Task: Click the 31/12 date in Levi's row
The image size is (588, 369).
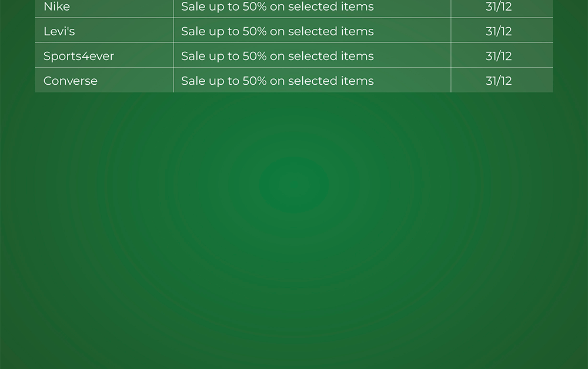Action: pos(499,31)
